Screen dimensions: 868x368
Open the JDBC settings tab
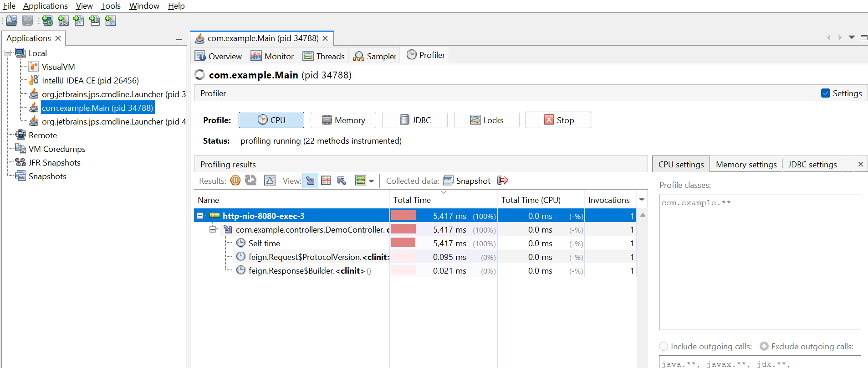812,164
